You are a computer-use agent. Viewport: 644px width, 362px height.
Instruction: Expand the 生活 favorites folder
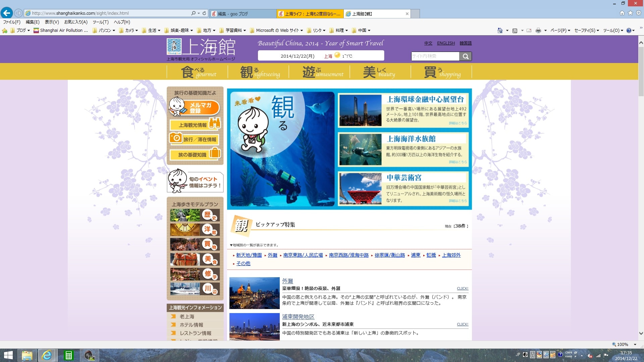pyautogui.click(x=151, y=31)
